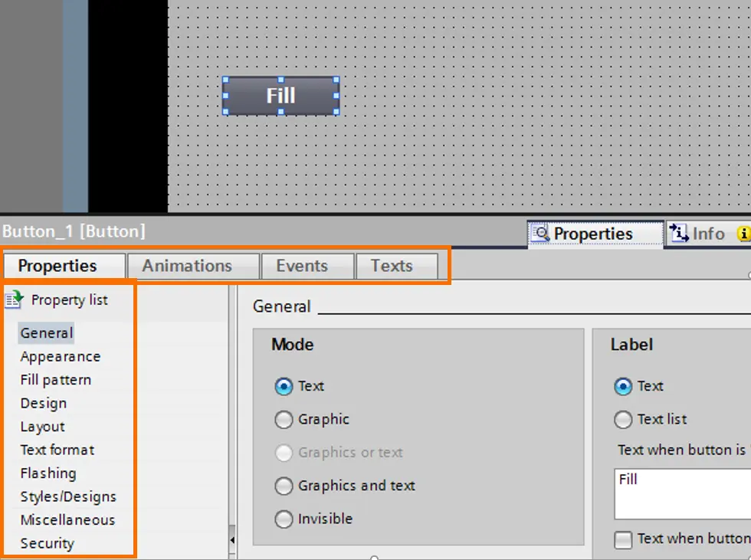Open Text format properties
This screenshot has width=751, height=560.
57,450
